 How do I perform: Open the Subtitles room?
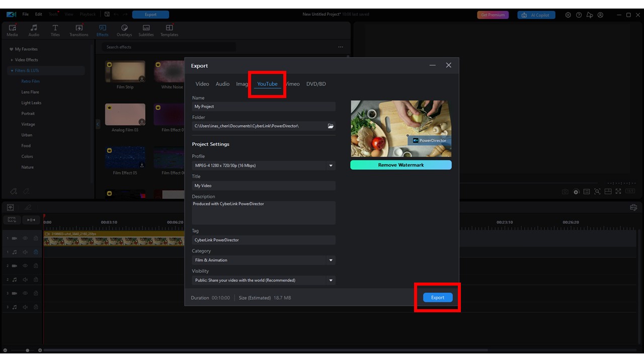coord(146,30)
